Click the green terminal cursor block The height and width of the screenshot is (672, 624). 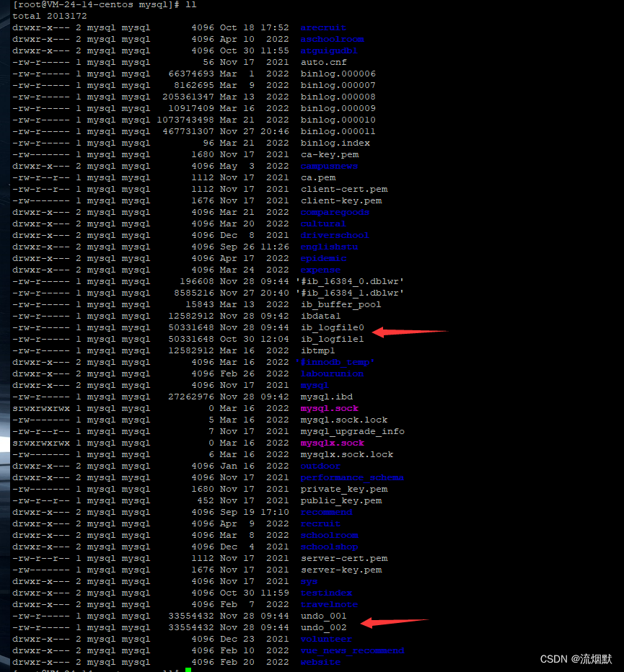coord(188,670)
